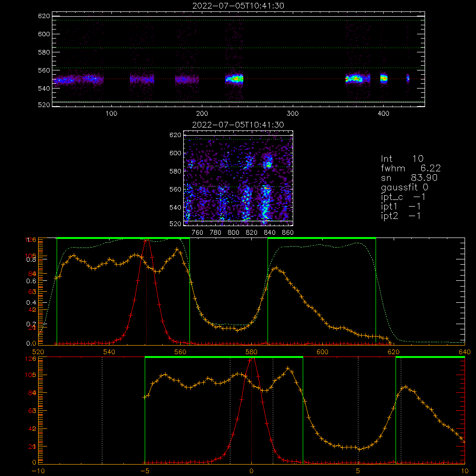This screenshot has height=476, width=476.
Task: Click the white 0.0 y-axis label of the profile plot
Action: point(30,343)
